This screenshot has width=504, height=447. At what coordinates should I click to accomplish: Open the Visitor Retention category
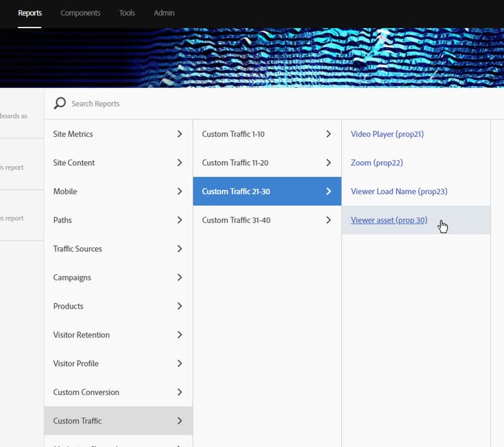[118, 335]
